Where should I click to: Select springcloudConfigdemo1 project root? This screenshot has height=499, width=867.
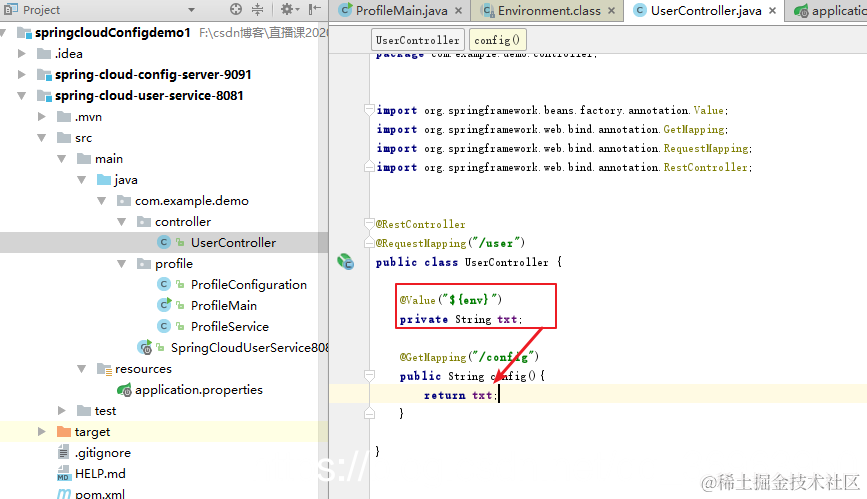(x=112, y=33)
